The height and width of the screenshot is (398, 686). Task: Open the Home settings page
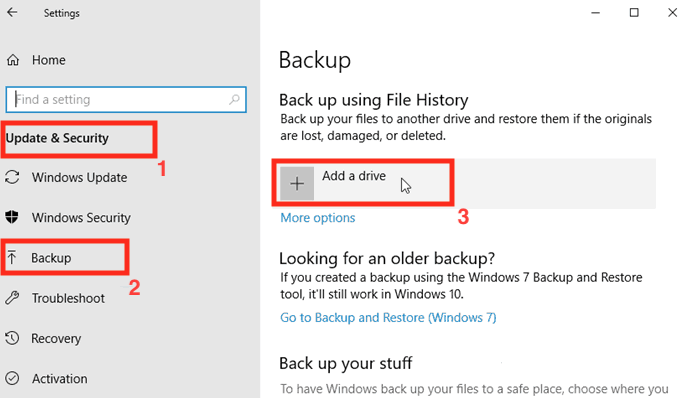pos(49,60)
